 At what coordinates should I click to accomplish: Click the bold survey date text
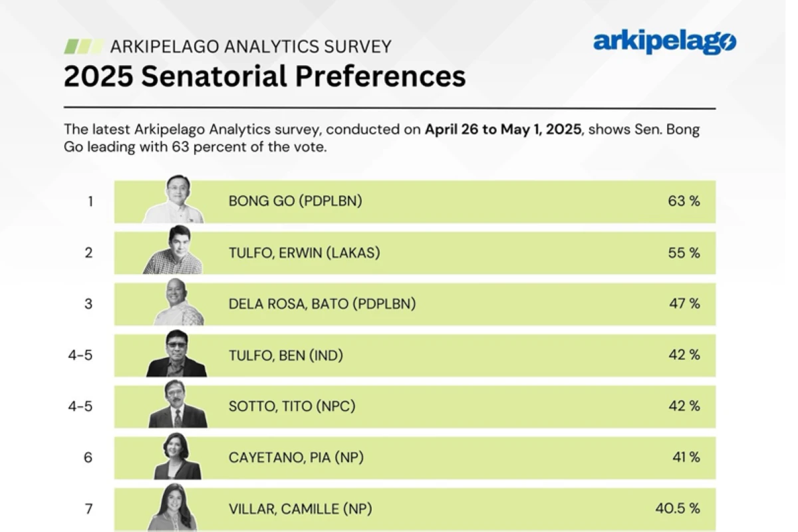click(503, 129)
